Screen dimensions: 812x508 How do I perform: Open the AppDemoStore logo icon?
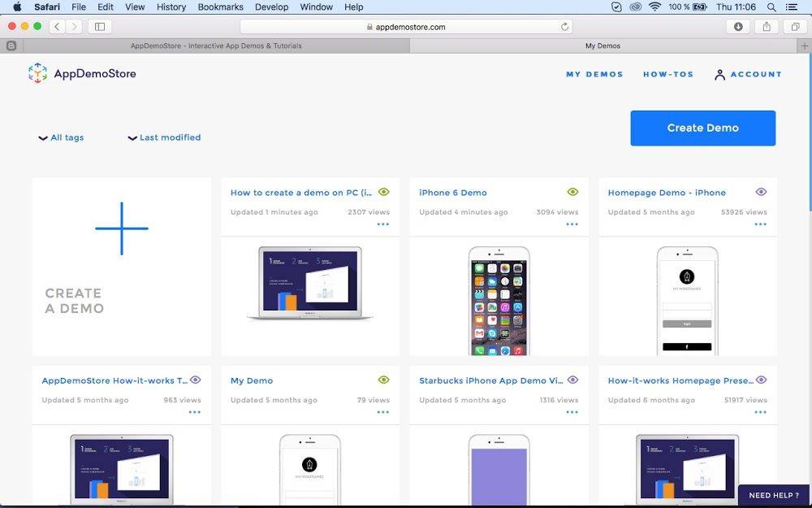pos(37,73)
